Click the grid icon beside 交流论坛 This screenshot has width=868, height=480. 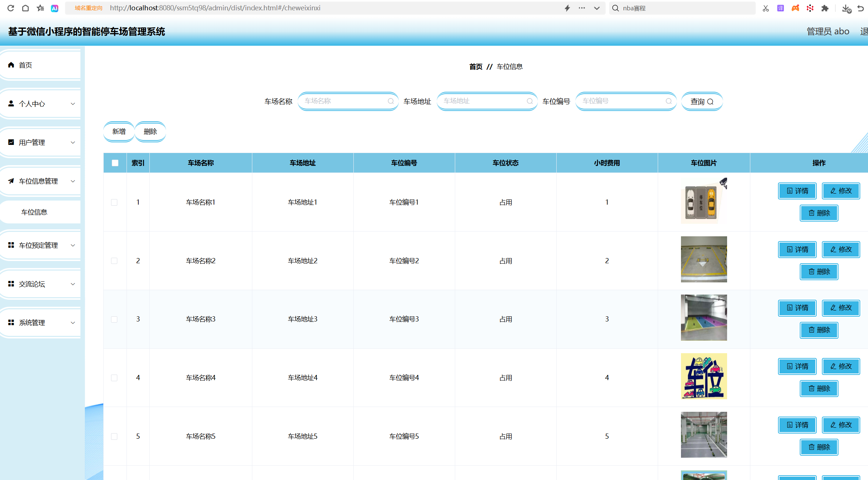[x=11, y=284]
